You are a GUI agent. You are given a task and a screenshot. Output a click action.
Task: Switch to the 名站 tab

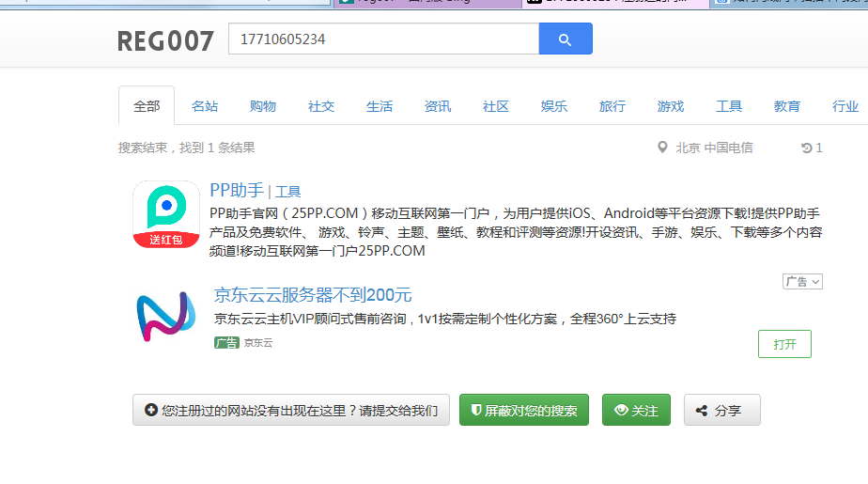[205, 106]
